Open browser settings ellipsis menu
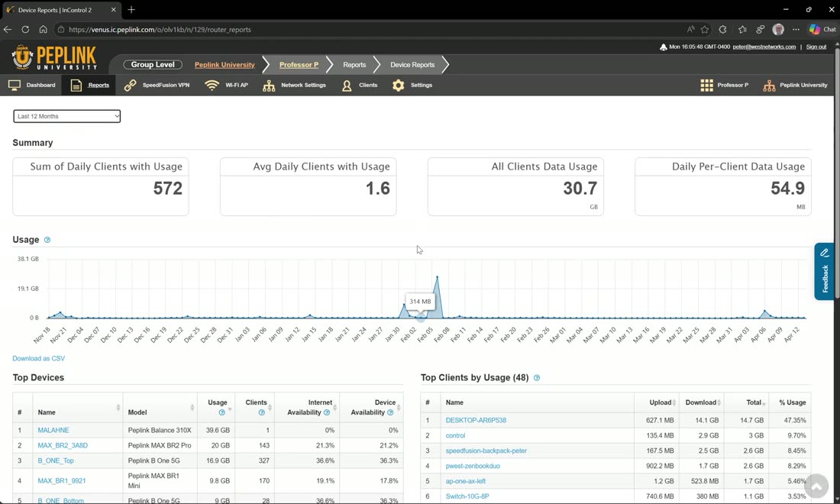 796,30
